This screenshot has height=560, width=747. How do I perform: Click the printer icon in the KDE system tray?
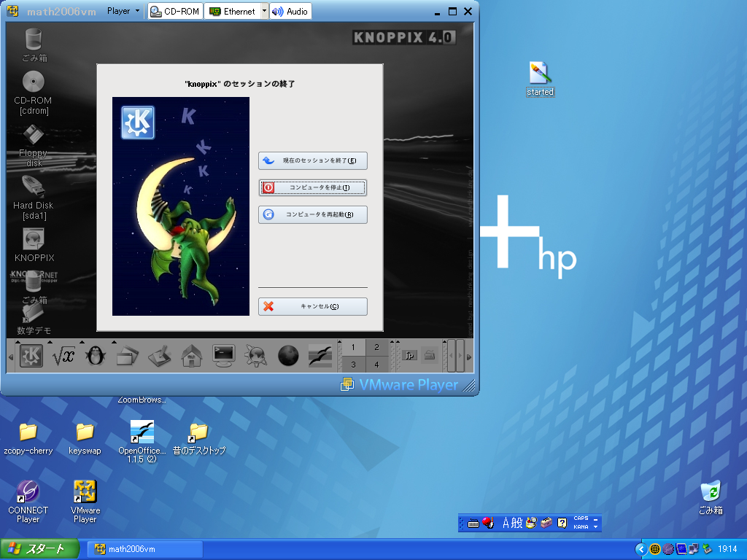[430, 355]
